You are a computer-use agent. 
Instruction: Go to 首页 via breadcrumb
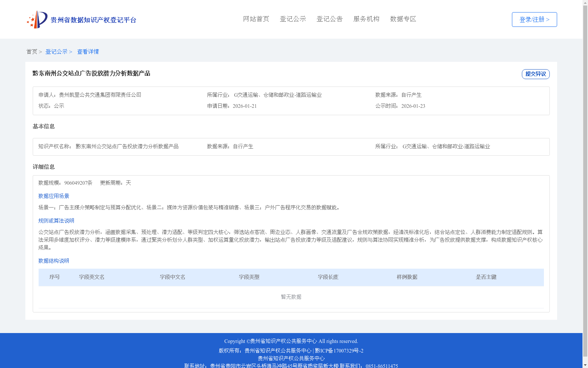[32, 52]
